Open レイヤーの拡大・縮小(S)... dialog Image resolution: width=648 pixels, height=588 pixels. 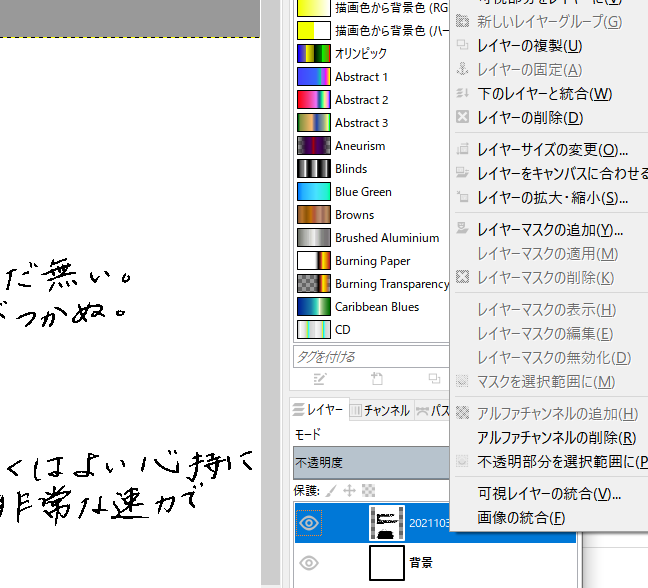pyautogui.click(x=553, y=198)
